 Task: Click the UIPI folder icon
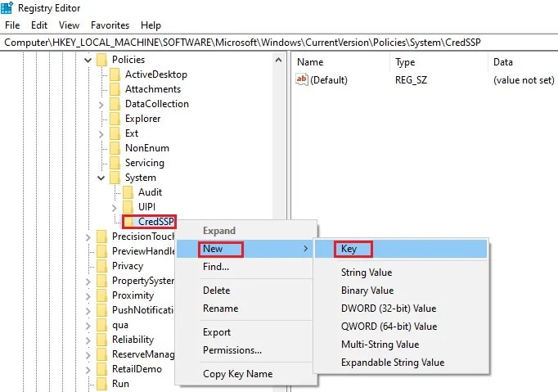(x=128, y=207)
